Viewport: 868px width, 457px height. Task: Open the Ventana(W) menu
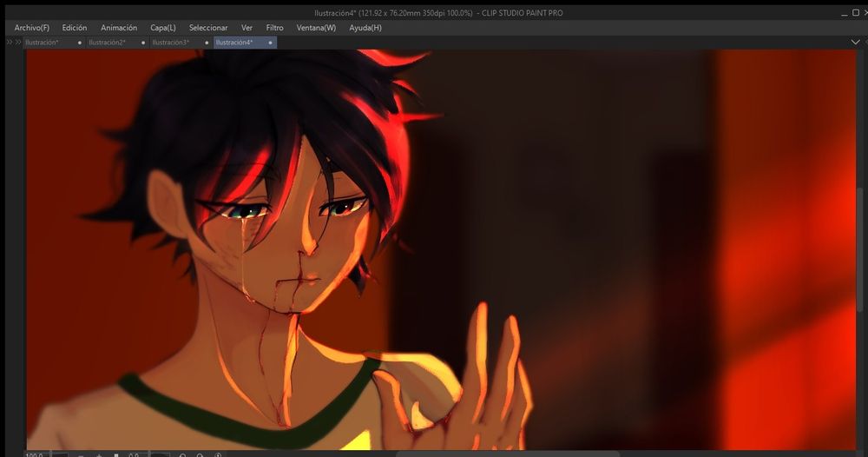[316, 28]
